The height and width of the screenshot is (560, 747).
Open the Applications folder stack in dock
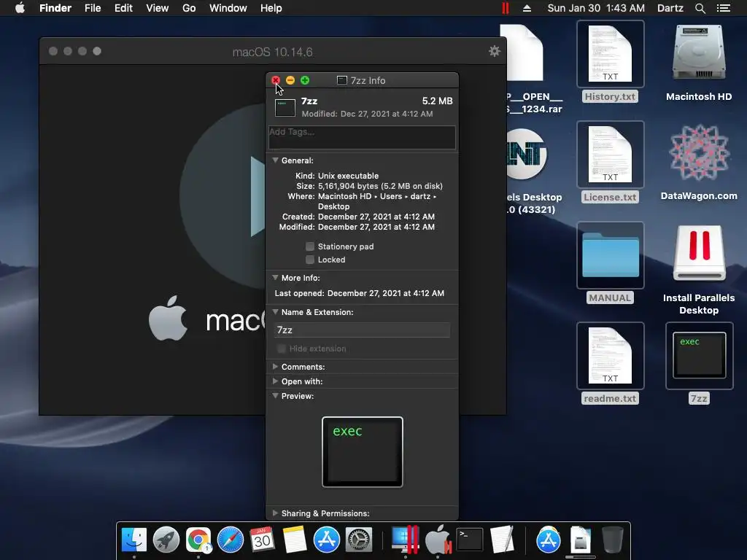coord(549,540)
